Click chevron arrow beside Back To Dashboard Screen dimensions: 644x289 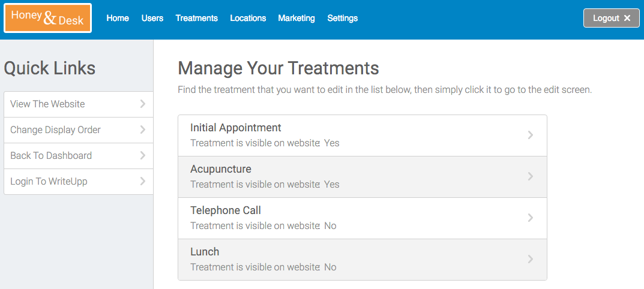pyautogui.click(x=142, y=155)
